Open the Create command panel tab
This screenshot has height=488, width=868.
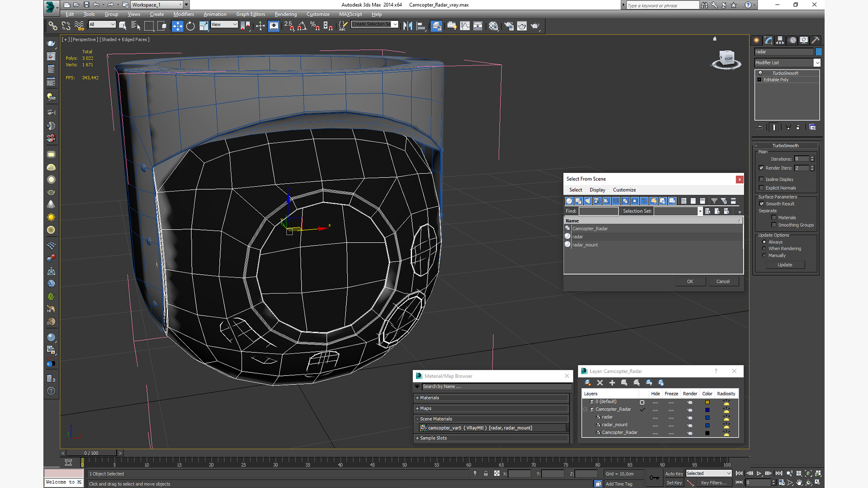tap(756, 40)
